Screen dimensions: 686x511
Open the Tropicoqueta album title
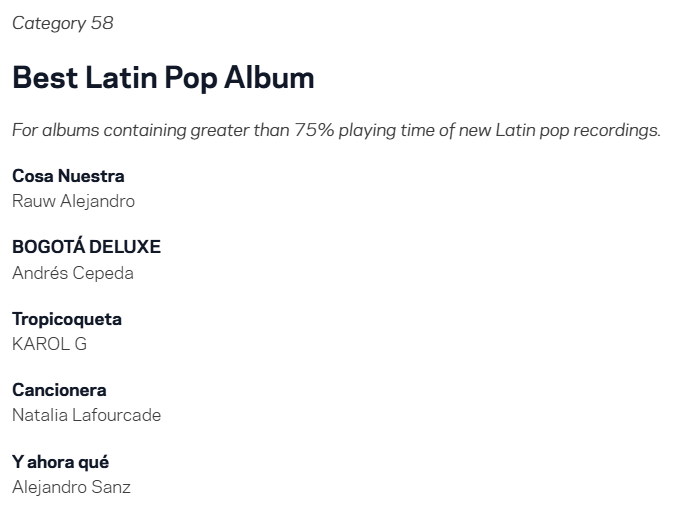[67, 319]
